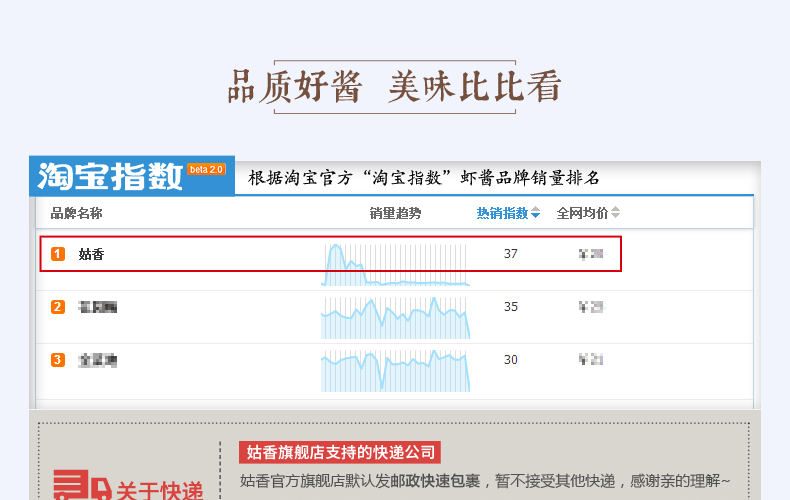Sort by 热销指数 column arrow
This screenshot has width=790, height=500.
point(536,213)
